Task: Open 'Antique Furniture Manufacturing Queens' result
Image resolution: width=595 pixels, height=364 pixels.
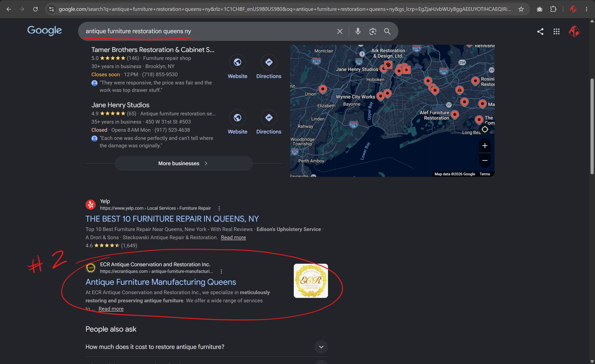Action: coord(161,282)
